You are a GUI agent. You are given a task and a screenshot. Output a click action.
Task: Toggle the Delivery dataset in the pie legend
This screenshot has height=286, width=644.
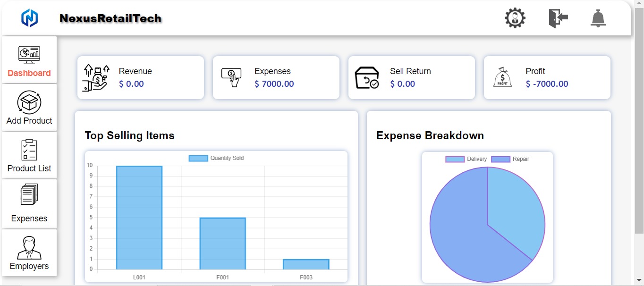pyautogui.click(x=466, y=159)
